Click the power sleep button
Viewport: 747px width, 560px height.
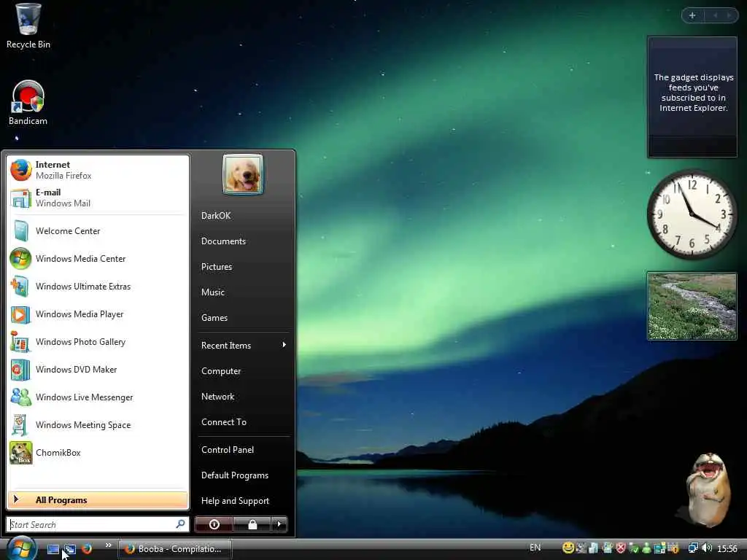(214, 525)
